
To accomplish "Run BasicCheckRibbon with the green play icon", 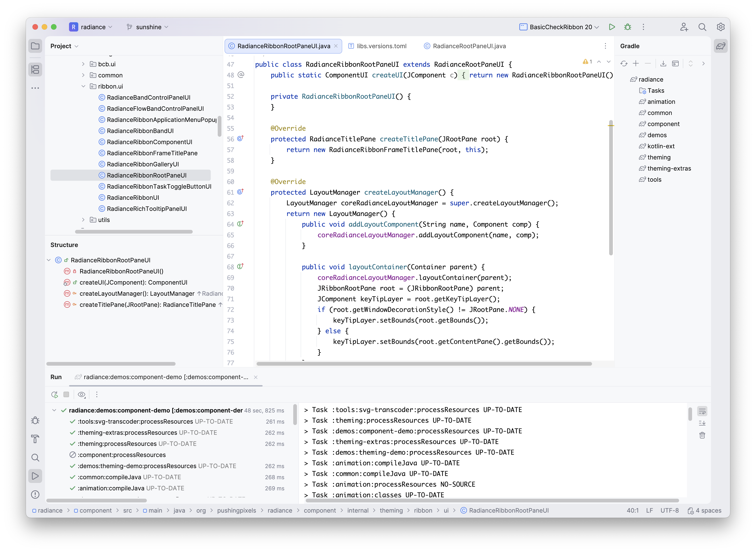I will (612, 27).
